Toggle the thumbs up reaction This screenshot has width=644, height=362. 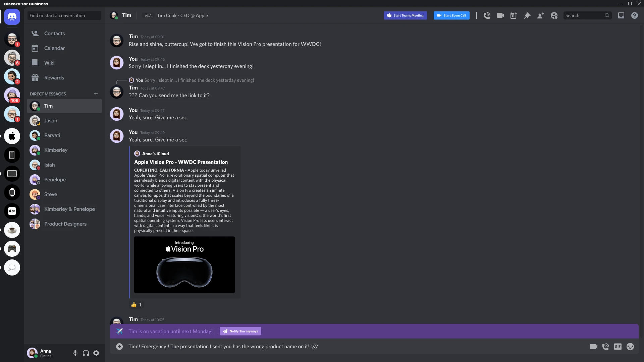coord(136,305)
